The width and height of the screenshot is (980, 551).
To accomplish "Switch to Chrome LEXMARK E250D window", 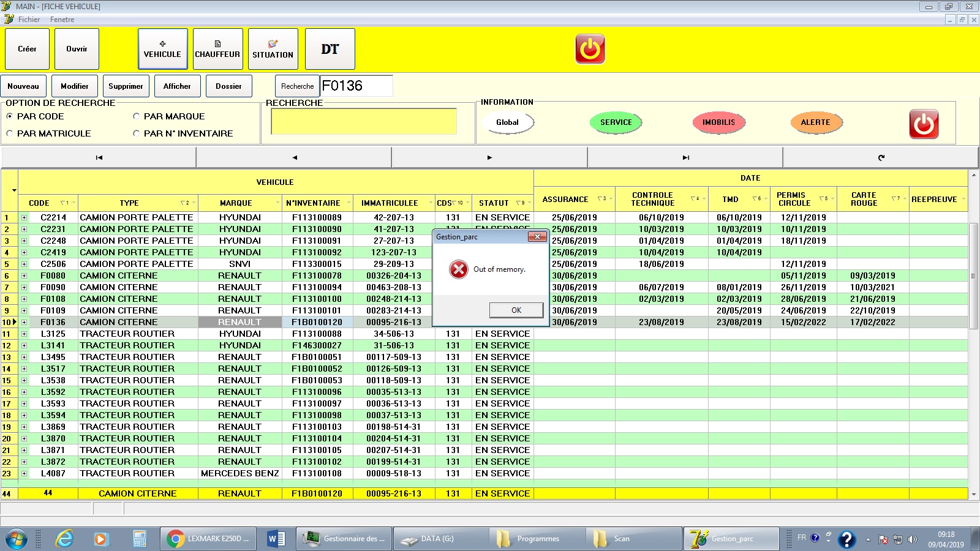I will [x=208, y=539].
